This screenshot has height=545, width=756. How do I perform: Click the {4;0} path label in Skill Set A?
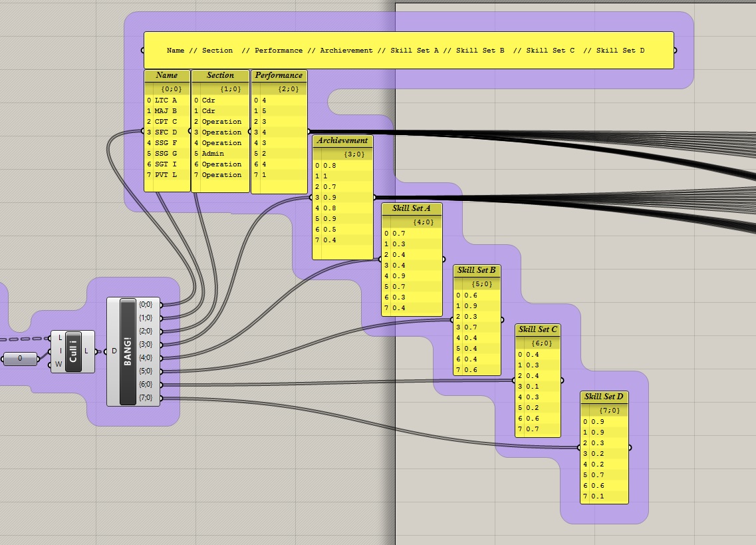(424, 222)
